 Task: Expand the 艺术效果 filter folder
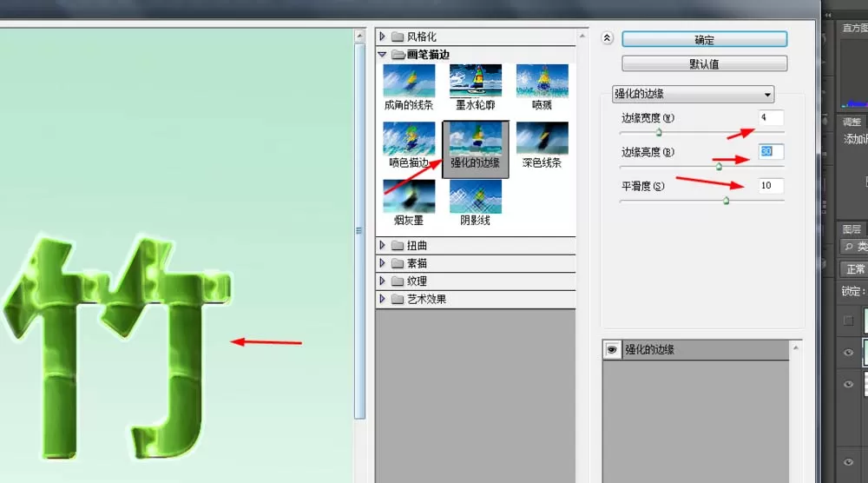(382, 299)
